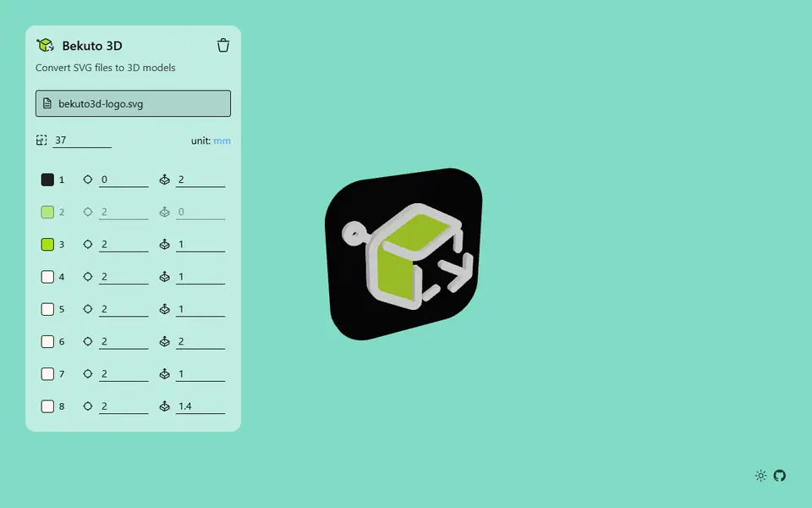Click the offset icon in row 5

point(87,309)
